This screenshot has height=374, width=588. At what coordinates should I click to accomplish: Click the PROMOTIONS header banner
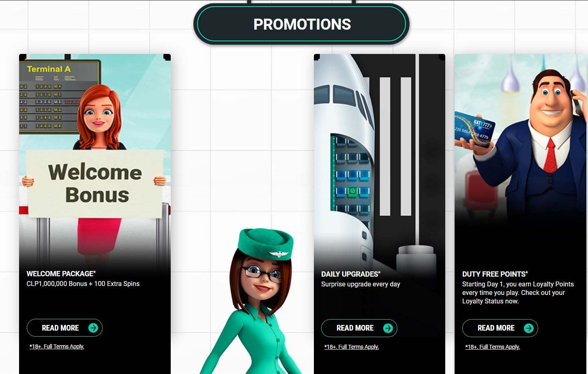coord(301,24)
